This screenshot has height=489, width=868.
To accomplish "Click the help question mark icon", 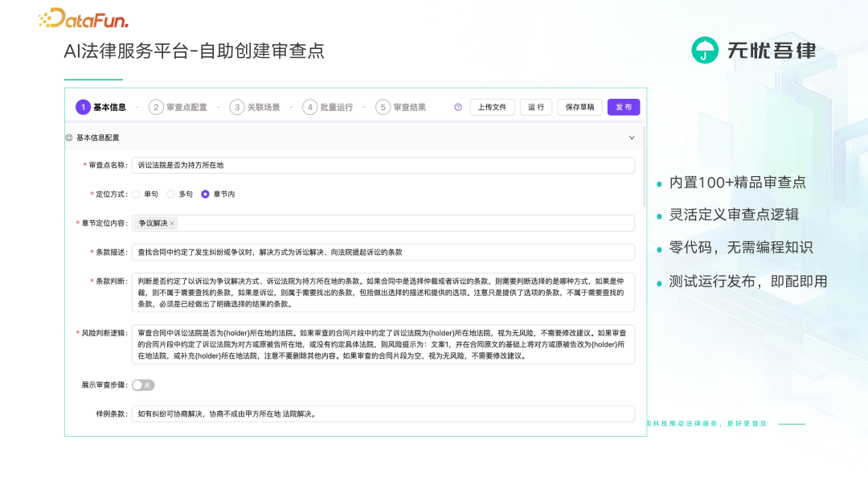I will click(x=458, y=108).
